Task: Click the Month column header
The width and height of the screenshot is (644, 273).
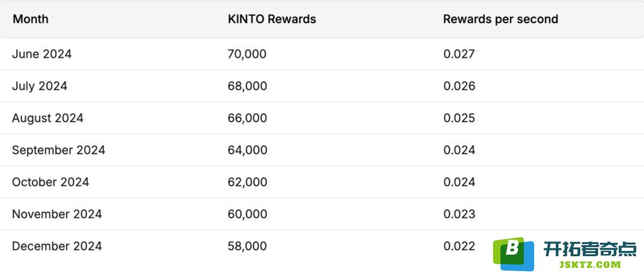Action: [x=30, y=19]
